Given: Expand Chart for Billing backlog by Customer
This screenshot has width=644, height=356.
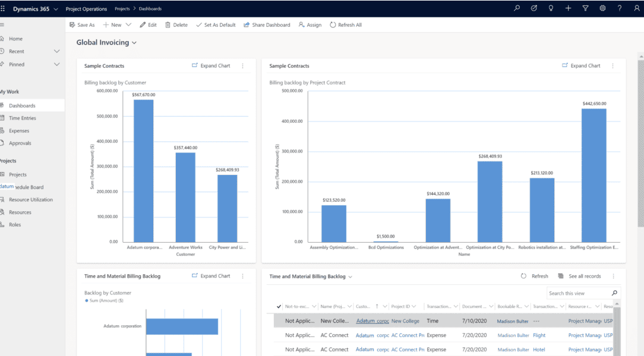Looking at the screenshot, I should [x=211, y=66].
